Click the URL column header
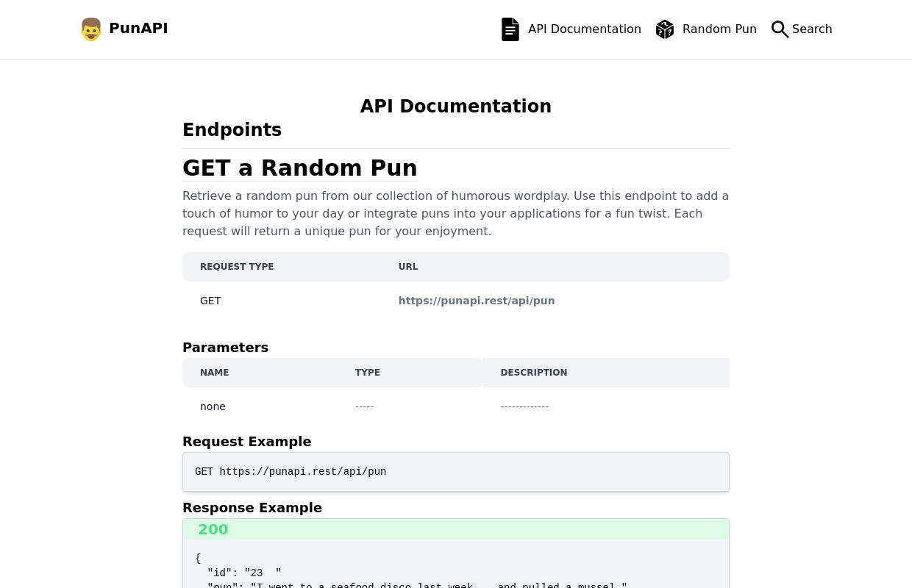Screen dimensions: 912x588 pyautogui.click(x=408, y=267)
